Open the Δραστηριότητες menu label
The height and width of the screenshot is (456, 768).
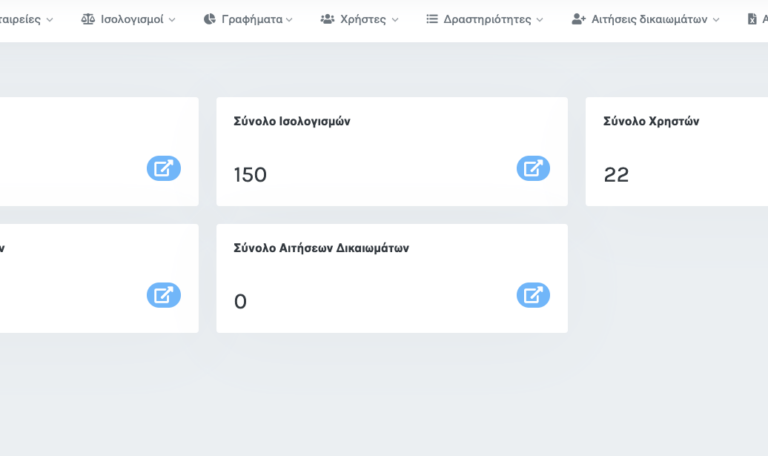click(x=487, y=19)
